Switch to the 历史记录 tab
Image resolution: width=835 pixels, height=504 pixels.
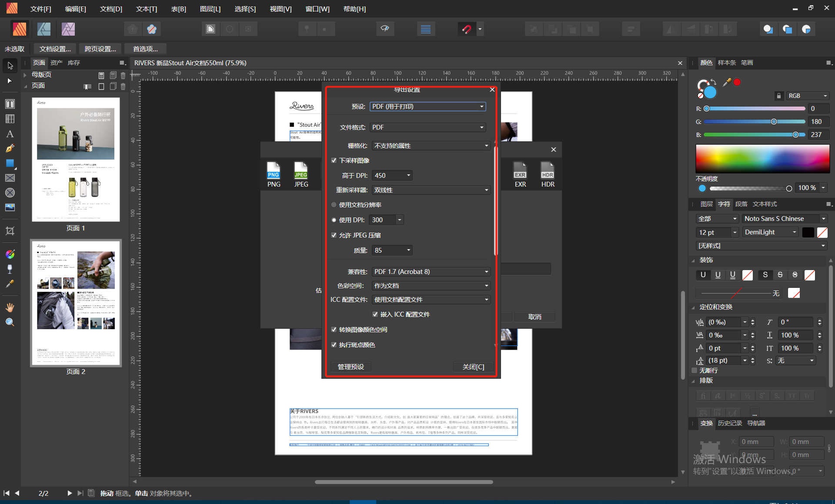click(730, 423)
